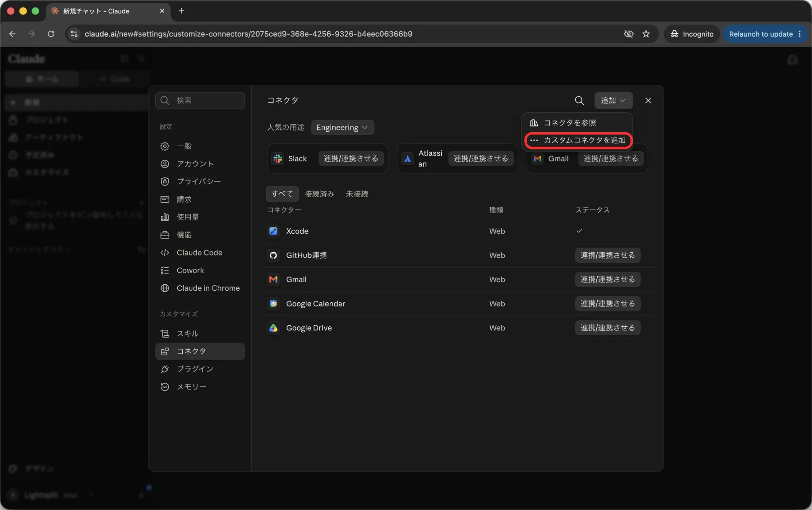The width and height of the screenshot is (812, 510).
Task: Click the Slack logo icon
Action: pos(278,158)
